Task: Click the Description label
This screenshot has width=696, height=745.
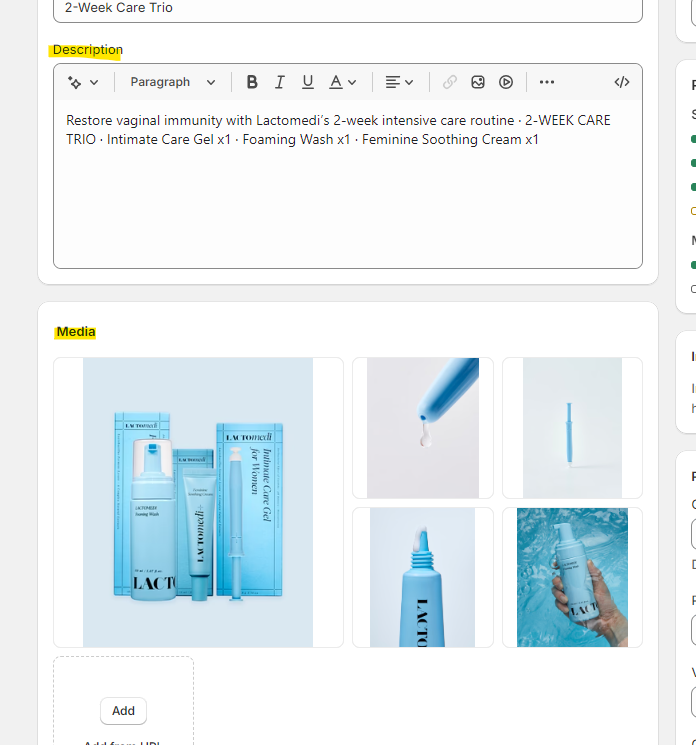Action: [x=88, y=50]
